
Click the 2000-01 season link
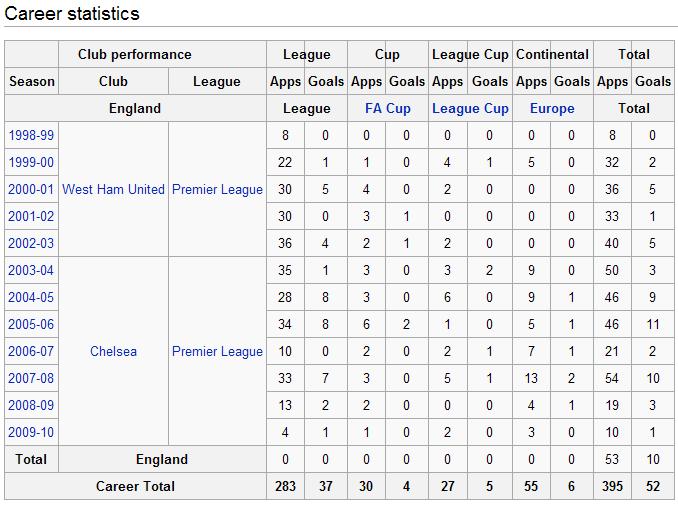click(31, 189)
